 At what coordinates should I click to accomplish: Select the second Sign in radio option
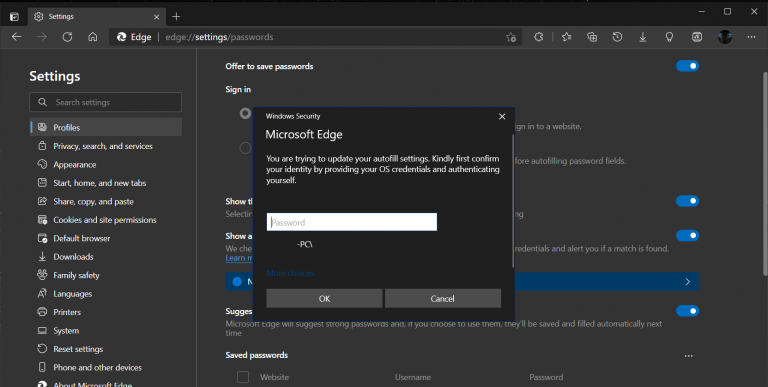pyautogui.click(x=245, y=147)
